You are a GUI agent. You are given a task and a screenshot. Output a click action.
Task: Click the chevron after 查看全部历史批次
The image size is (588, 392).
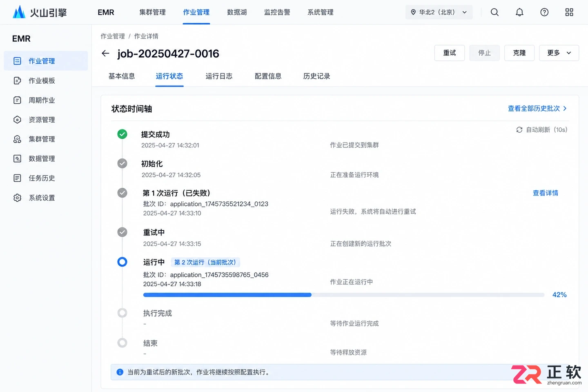[x=565, y=109]
